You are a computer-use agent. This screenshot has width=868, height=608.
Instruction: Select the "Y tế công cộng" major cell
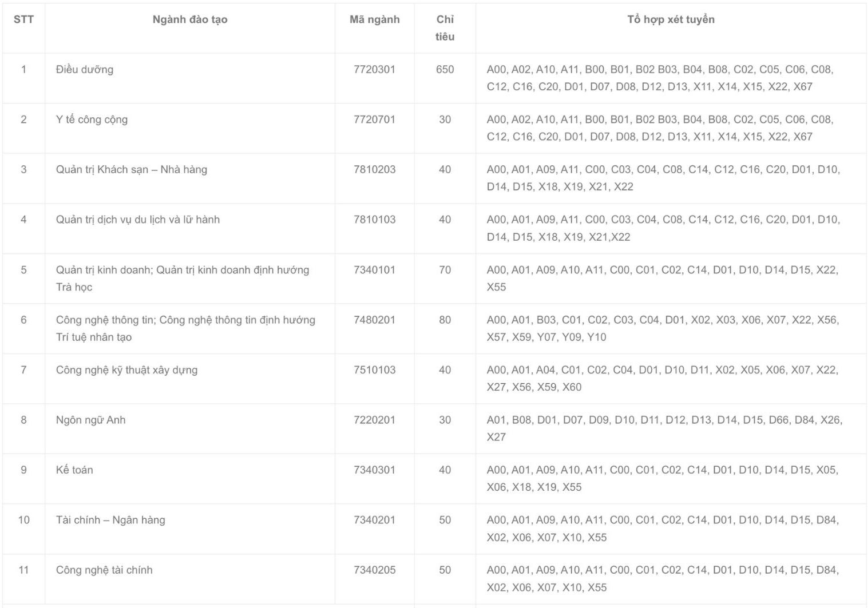pyautogui.click(x=92, y=120)
